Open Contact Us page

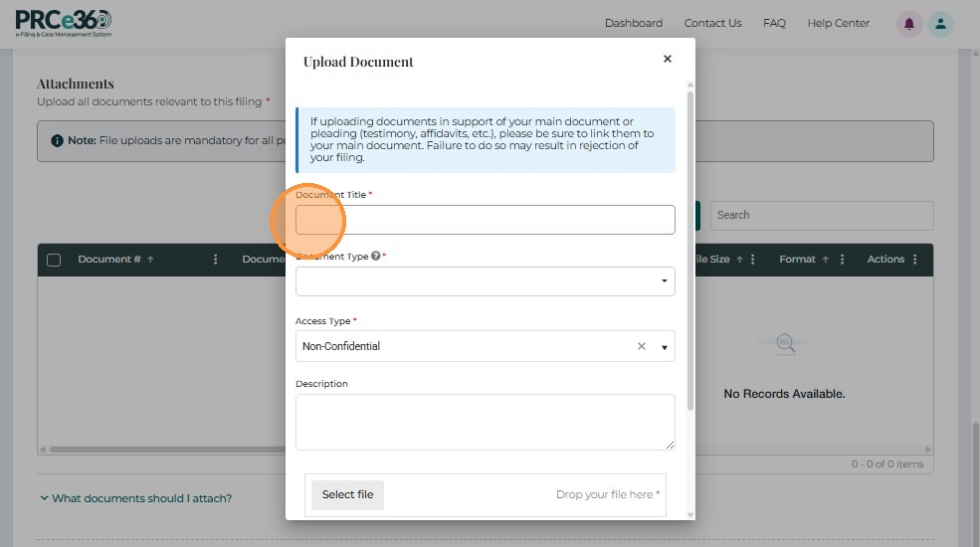click(x=712, y=23)
